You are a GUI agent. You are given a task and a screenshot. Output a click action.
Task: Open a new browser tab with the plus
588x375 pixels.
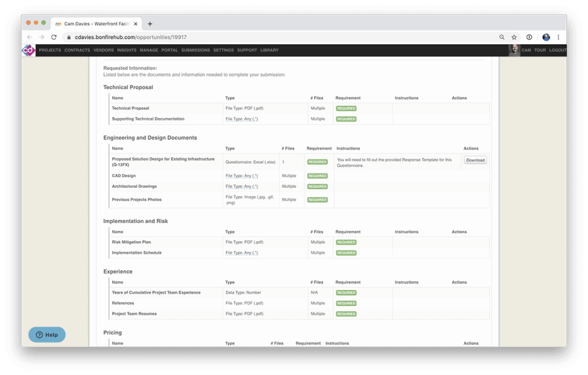coord(150,23)
